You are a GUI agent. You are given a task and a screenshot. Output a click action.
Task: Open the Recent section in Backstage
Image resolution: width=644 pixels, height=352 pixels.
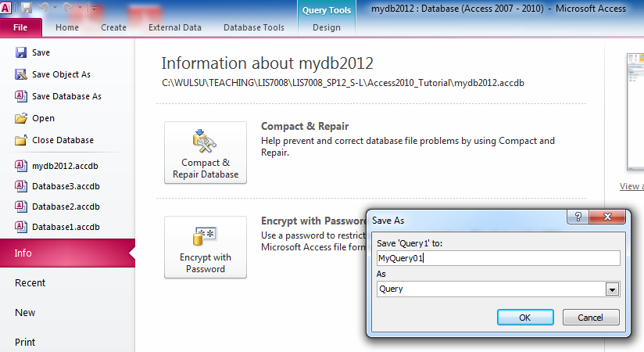[30, 283]
